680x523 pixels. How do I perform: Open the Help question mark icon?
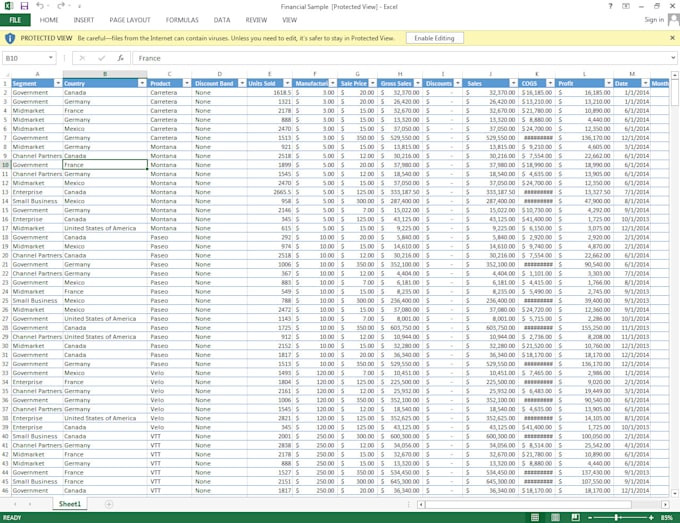pos(610,6)
